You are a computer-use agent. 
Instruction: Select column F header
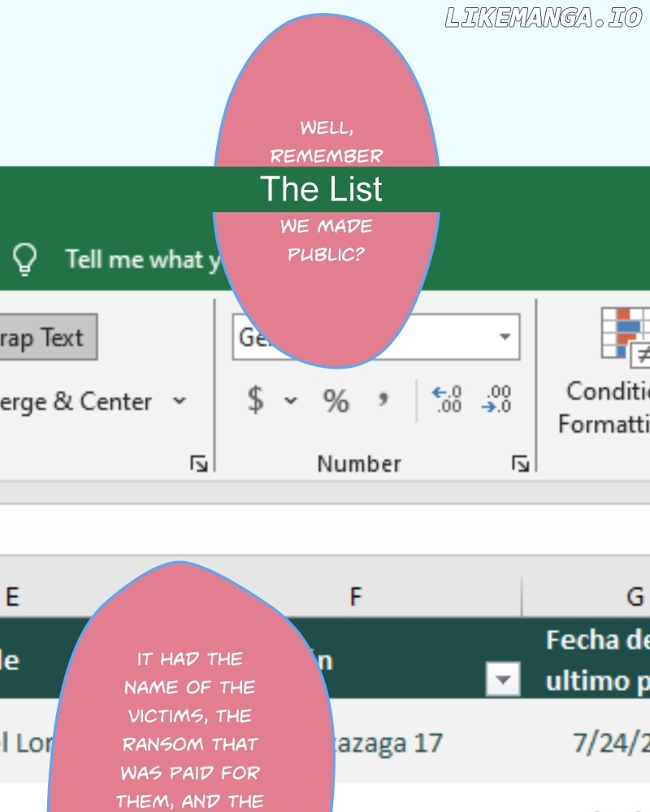[356, 597]
